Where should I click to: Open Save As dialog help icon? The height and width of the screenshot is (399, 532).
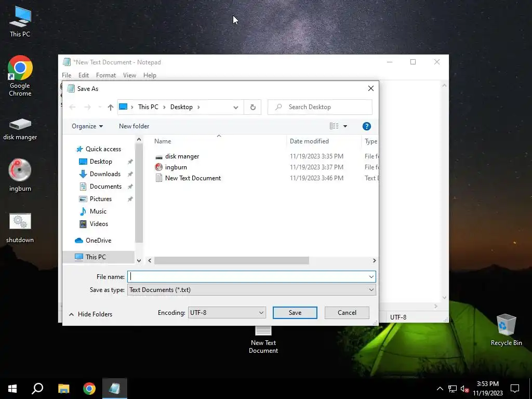[x=366, y=126]
